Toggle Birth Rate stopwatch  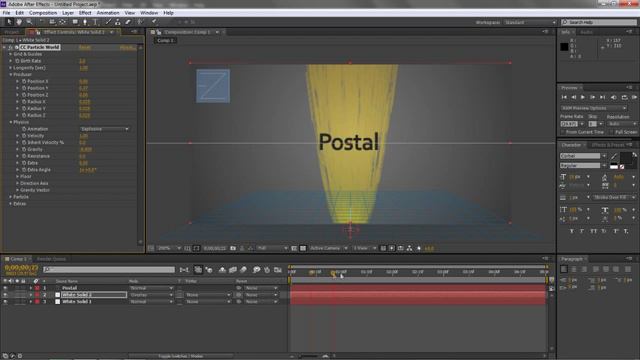coord(17,61)
